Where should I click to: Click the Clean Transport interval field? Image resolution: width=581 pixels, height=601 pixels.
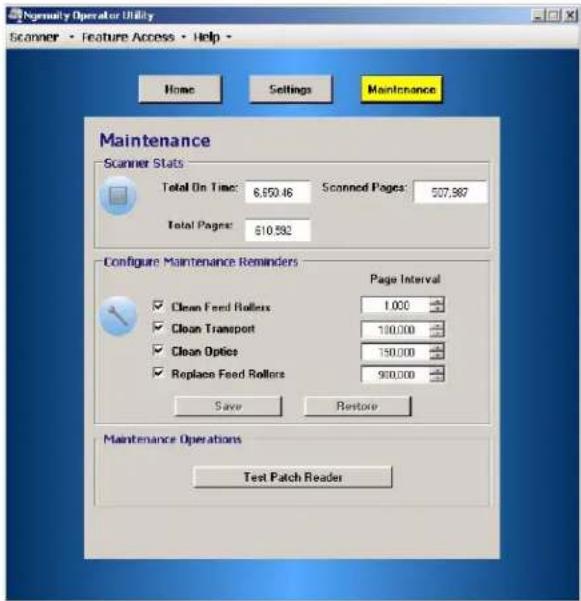[396, 329]
